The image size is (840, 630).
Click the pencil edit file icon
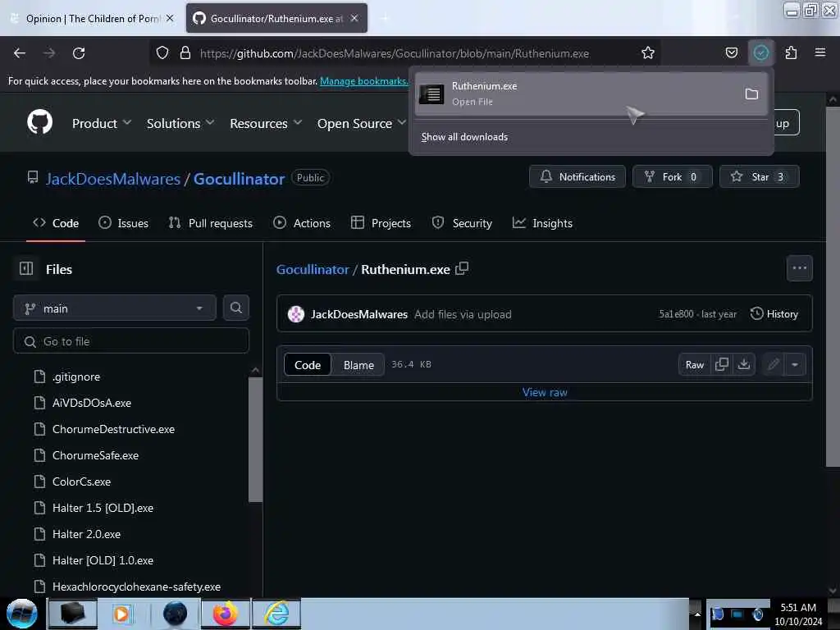click(773, 365)
